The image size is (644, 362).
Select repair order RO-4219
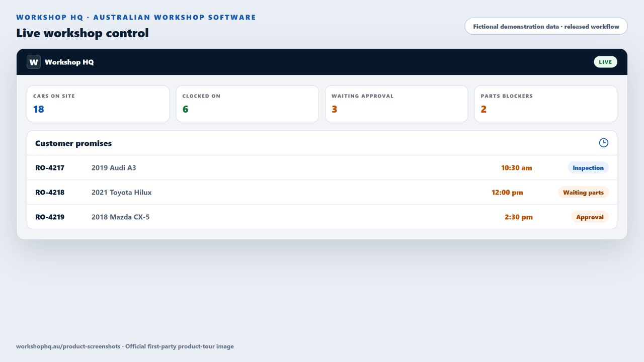[x=50, y=217]
